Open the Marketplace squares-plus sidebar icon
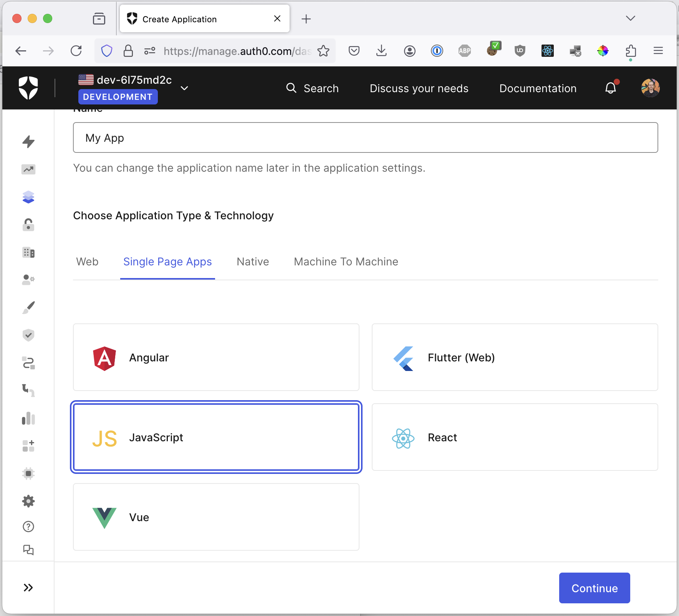The image size is (679, 616). click(28, 446)
